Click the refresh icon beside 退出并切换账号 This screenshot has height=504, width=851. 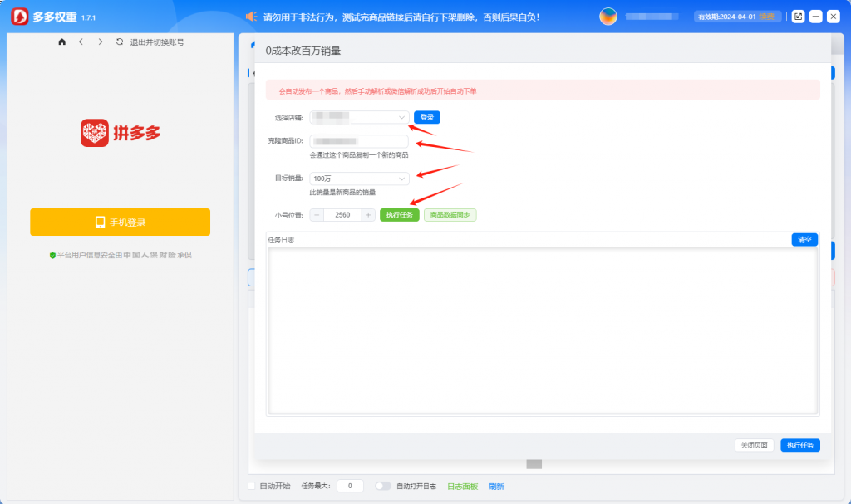(x=120, y=42)
